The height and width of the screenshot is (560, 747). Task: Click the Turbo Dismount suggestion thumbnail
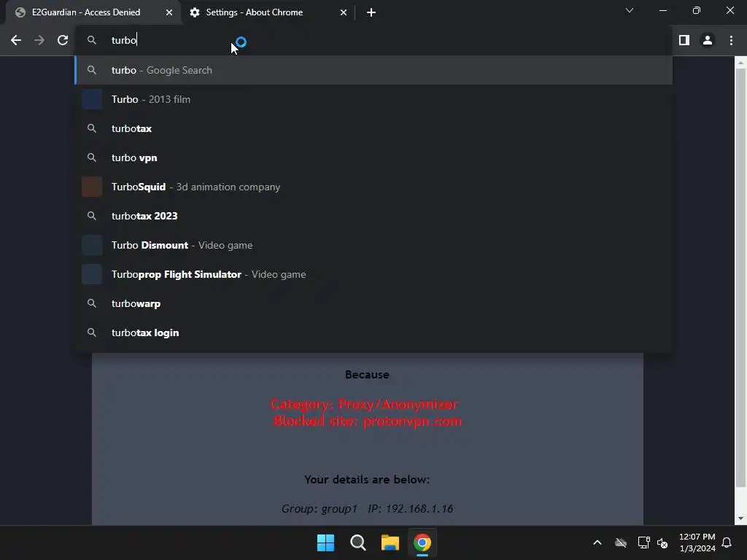[92, 245]
